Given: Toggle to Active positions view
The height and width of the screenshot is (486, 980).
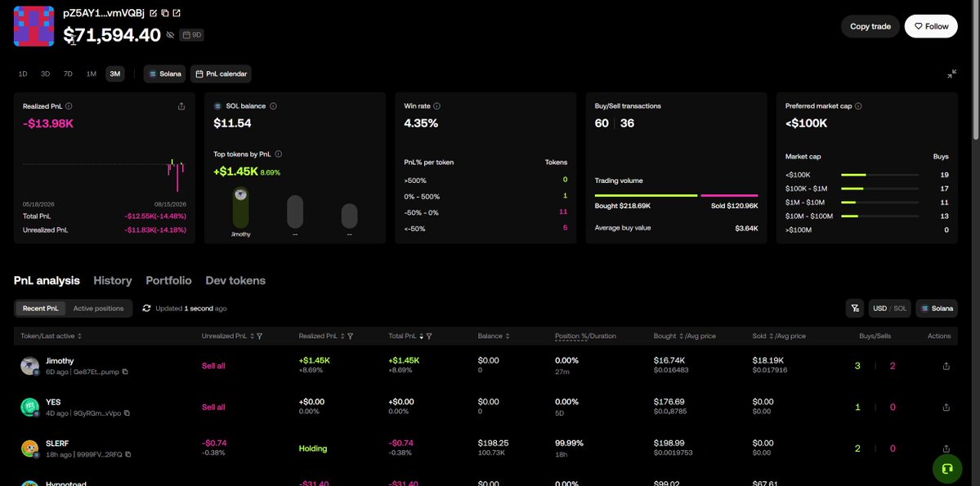Looking at the screenshot, I should [98, 309].
